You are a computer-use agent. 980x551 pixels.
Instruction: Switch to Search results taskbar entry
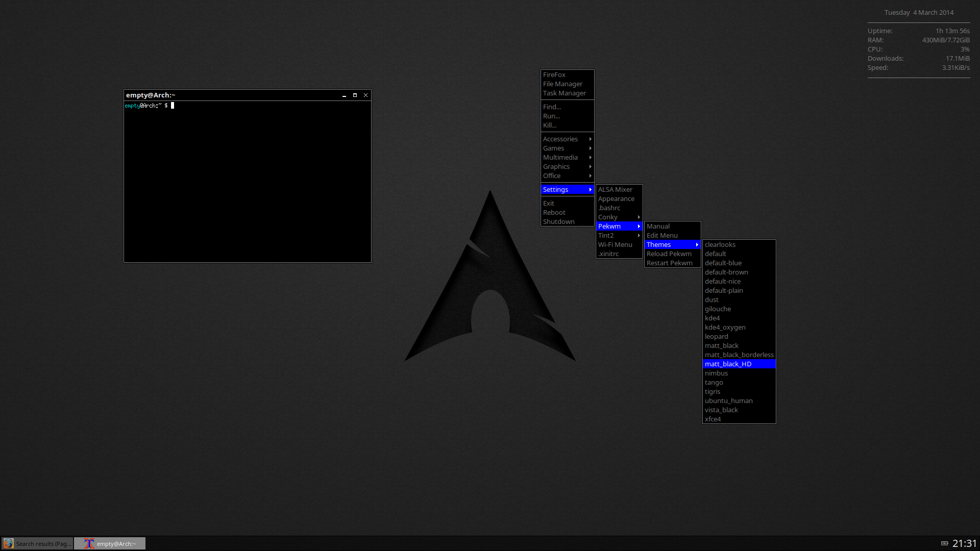37,543
